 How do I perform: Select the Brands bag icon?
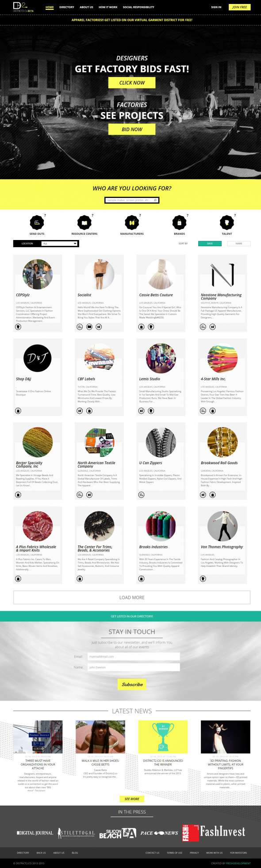(179, 222)
